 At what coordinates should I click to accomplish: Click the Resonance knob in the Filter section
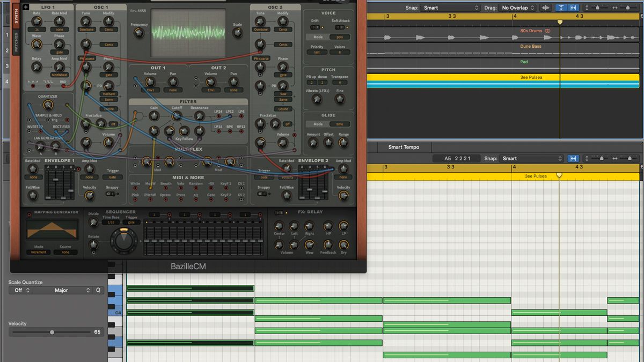[200, 116]
